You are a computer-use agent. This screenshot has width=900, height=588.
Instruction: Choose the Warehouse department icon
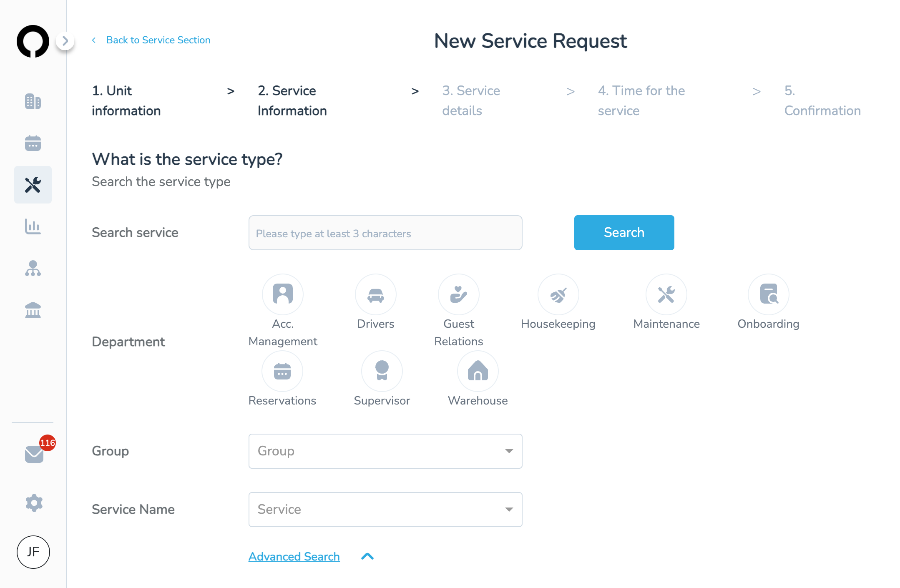(478, 371)
